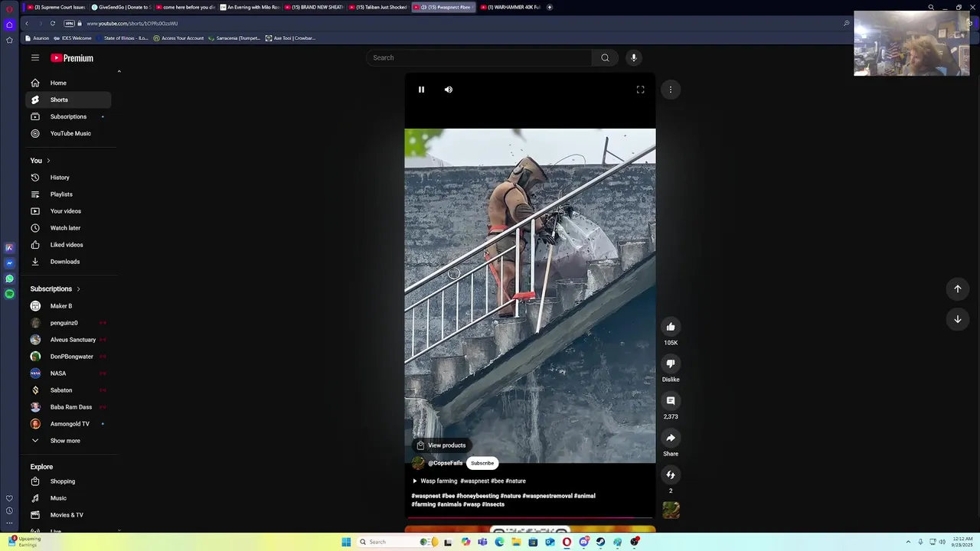Open the Remix button
Screen dimensions: 980x551
(x=671, y=474)
